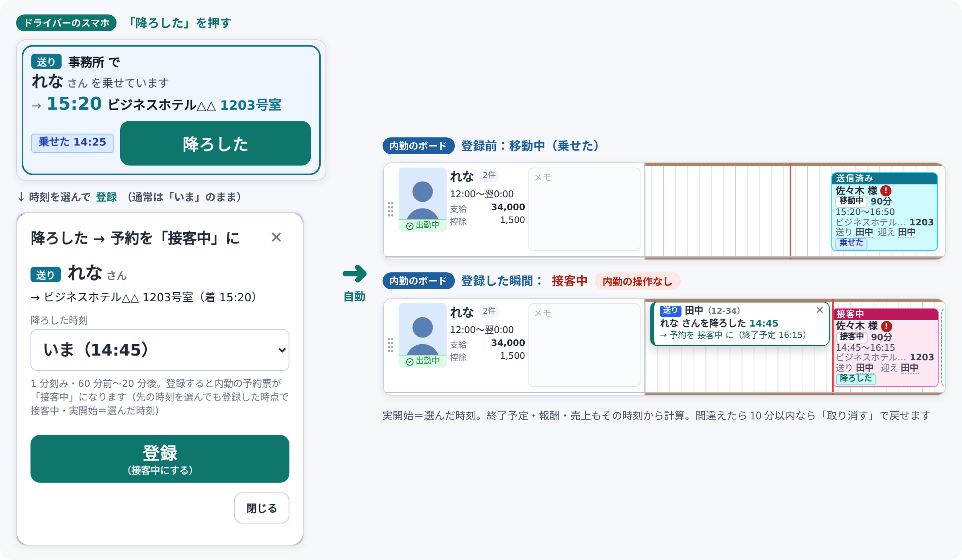Click the 乗せた tag on 送信済み card
962x560 pixels.
(851, 243)
